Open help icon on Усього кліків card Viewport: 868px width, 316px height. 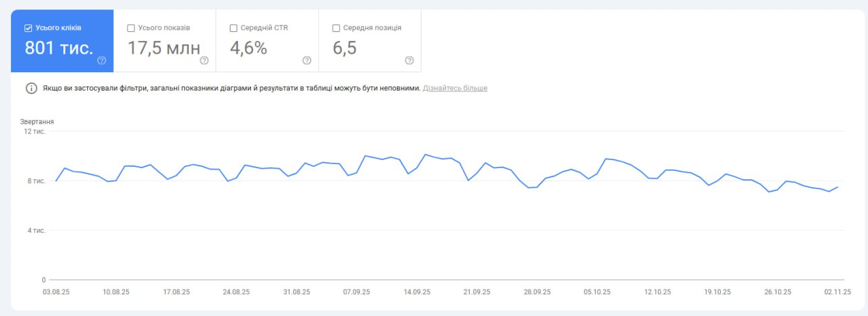[x=102, y=61]
